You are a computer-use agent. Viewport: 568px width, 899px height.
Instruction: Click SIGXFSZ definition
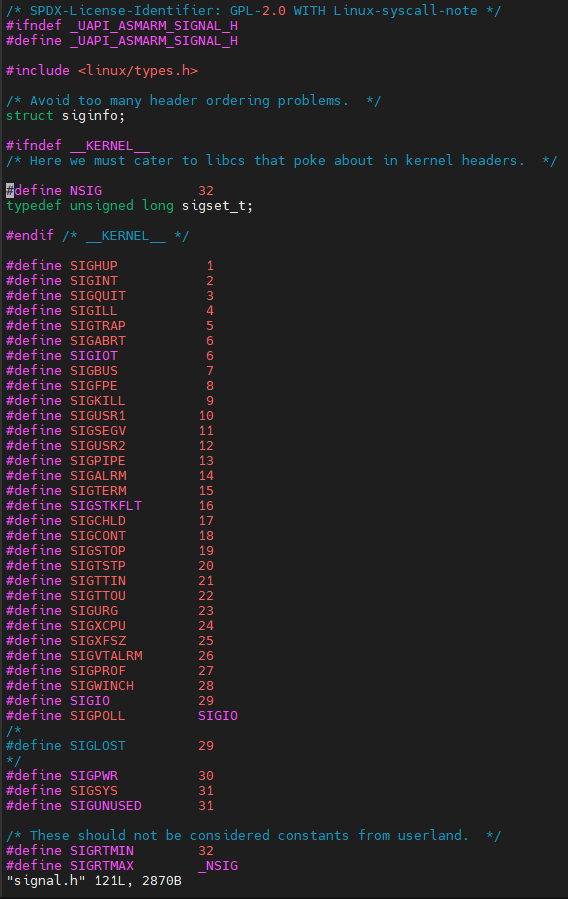pyautogui.click(x=110, y=640)
